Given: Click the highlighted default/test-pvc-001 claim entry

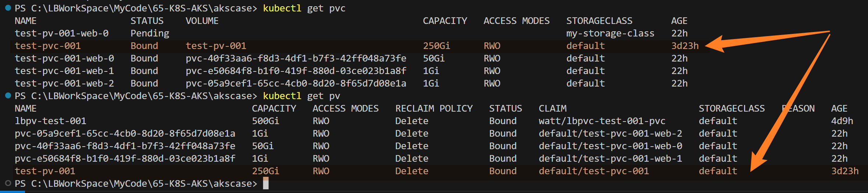Looking at the screenshot, I should [594, 171].
